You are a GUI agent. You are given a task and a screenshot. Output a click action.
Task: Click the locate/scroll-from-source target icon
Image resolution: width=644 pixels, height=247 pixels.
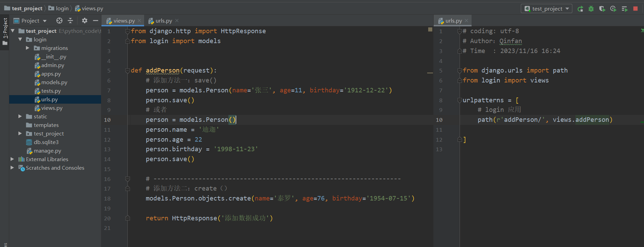pyautogui.click(x=59, y=21)
